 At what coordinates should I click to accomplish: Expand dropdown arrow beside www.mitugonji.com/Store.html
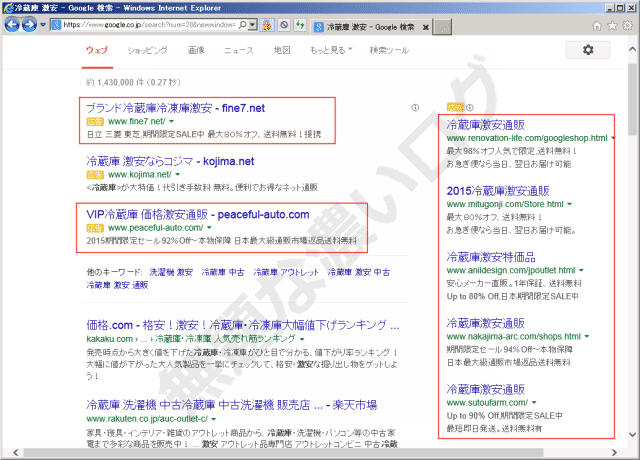click(x=569, y=204)
